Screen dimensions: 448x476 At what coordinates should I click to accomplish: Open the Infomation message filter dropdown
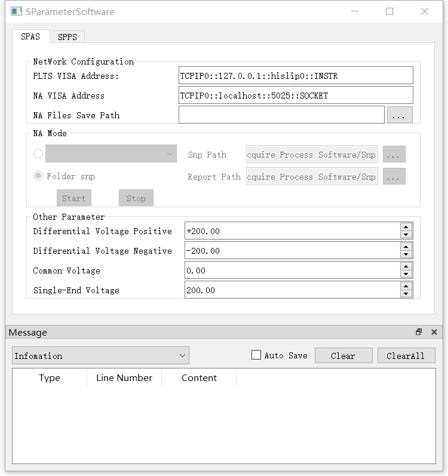coord(100,356)
